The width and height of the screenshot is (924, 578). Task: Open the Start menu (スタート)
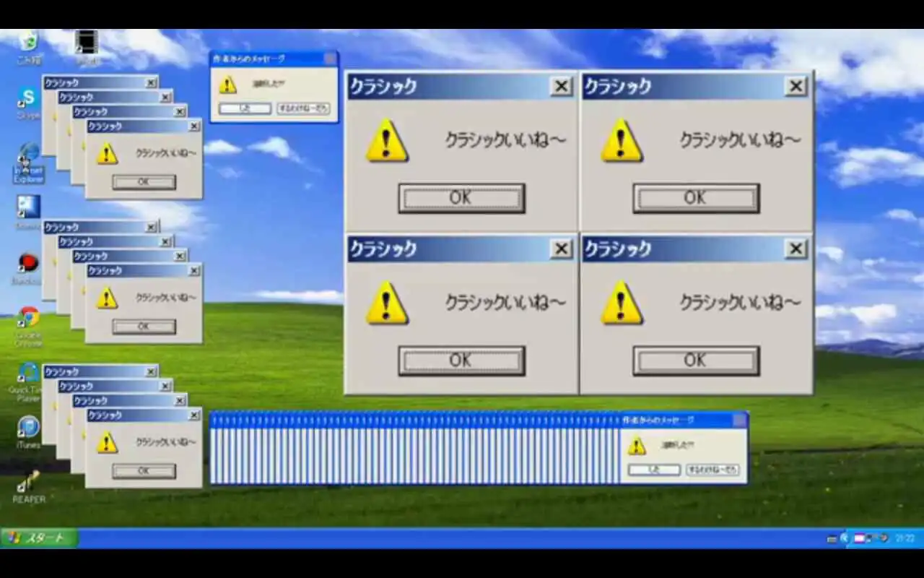[x=39, y=538]
